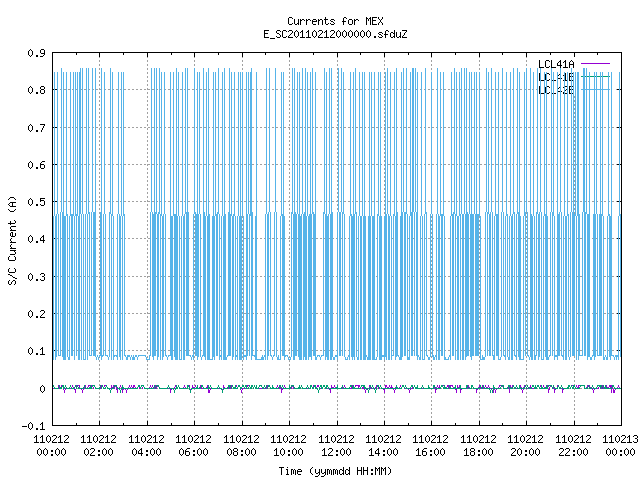Click the 110212 08:00 time tick label
640x480 pixels.
coord(242,446)
